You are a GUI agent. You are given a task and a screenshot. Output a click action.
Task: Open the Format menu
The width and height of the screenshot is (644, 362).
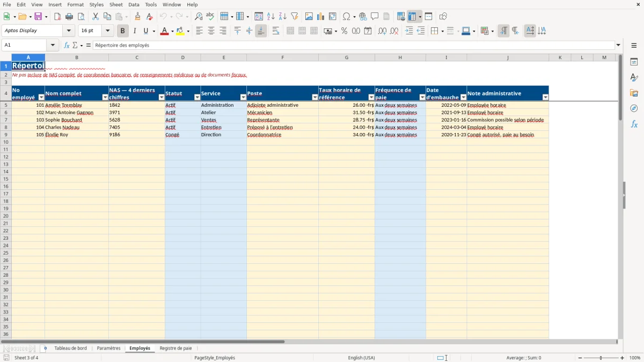(x=76, y=4)
